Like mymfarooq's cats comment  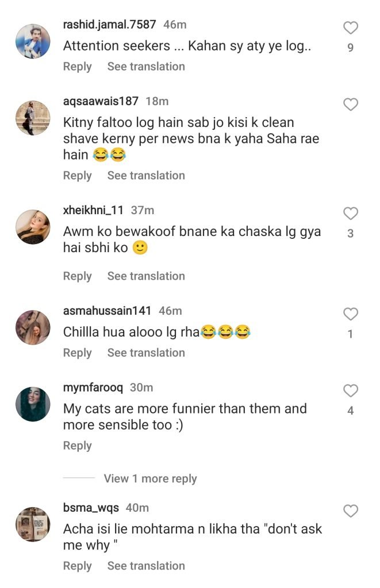[x=350, y=391]
